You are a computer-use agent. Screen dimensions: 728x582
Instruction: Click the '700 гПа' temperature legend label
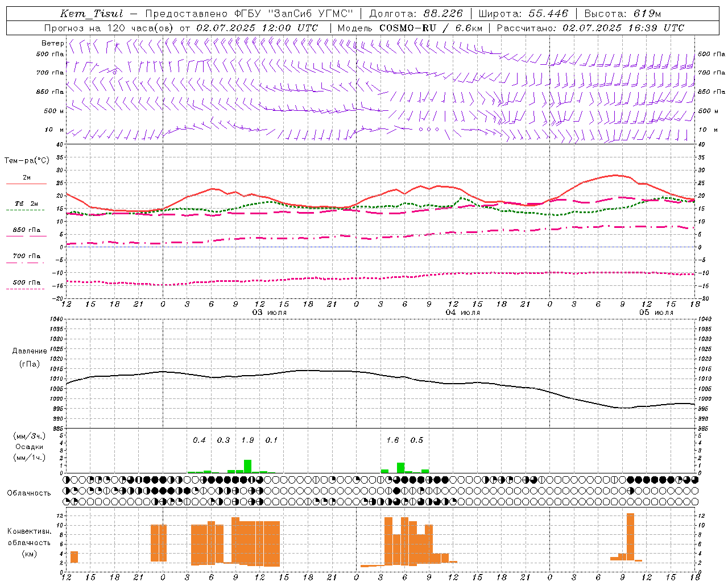click(27, 256)
